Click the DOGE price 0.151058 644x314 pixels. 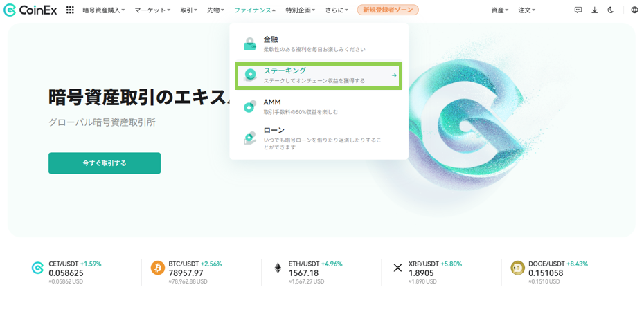[546, 273]
